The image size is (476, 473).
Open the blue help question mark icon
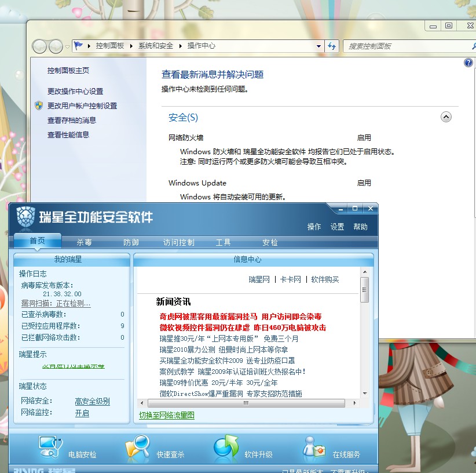click(468, 63)
